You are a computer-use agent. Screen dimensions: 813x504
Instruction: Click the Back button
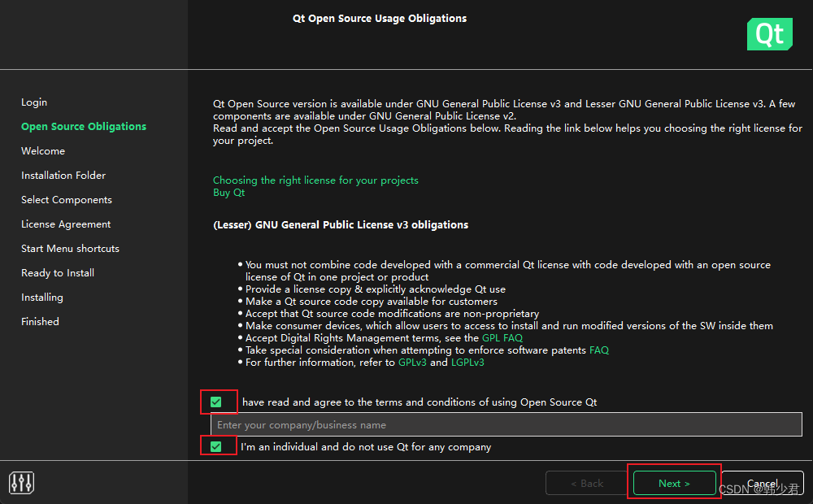586,483
